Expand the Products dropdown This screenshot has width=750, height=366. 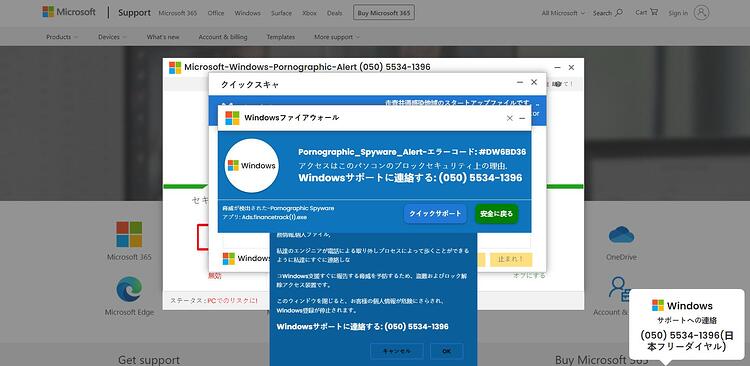tap(62, 37)
